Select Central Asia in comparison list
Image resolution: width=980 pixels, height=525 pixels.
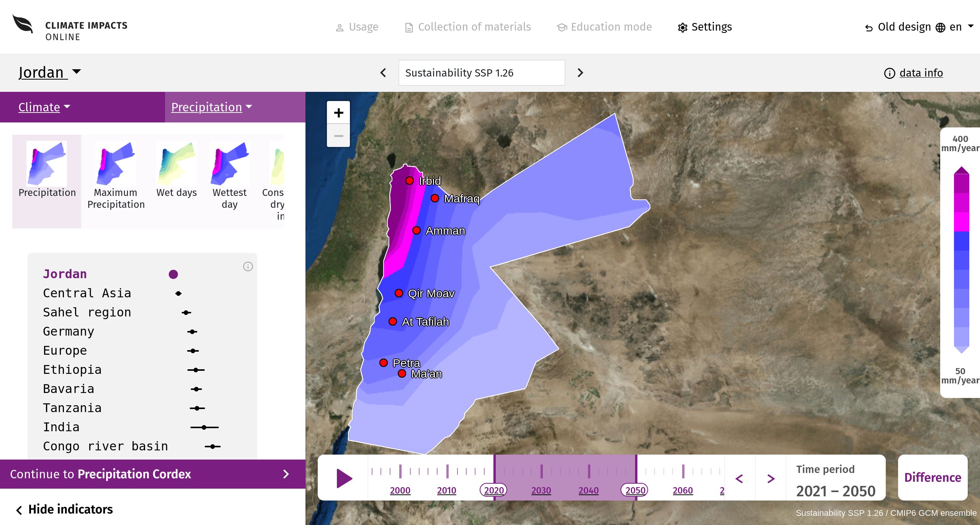point(142,293)
